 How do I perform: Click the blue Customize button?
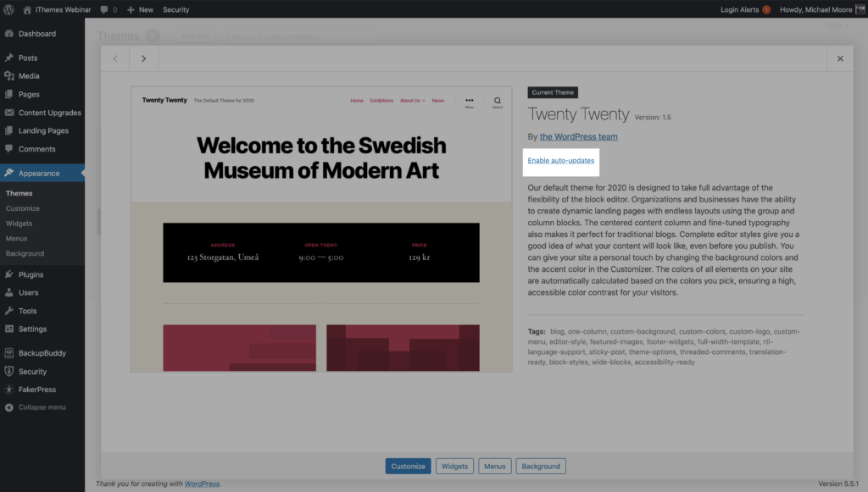point(408,466)
